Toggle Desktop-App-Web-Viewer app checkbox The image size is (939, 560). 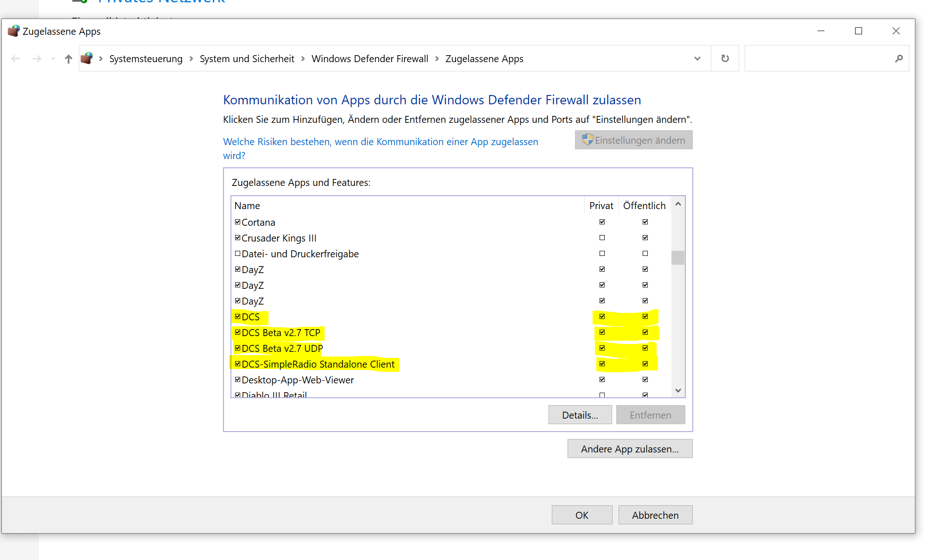coord(238,380)
